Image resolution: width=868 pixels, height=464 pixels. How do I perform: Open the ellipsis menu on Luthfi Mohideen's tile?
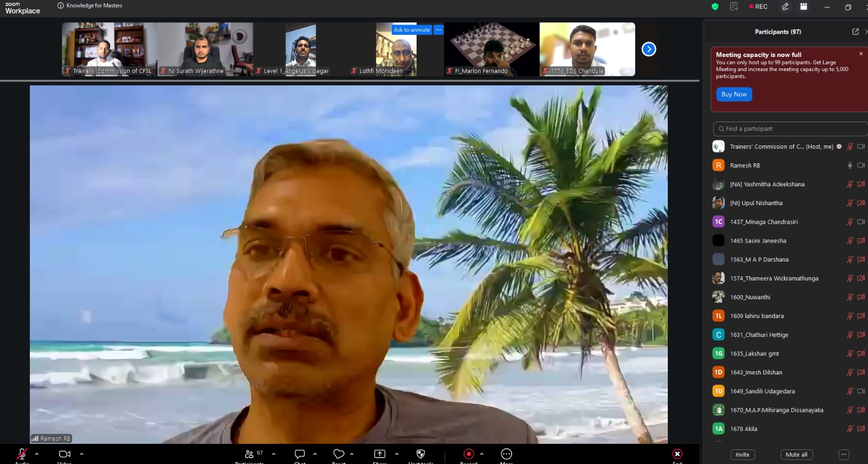tap(438, 30)
